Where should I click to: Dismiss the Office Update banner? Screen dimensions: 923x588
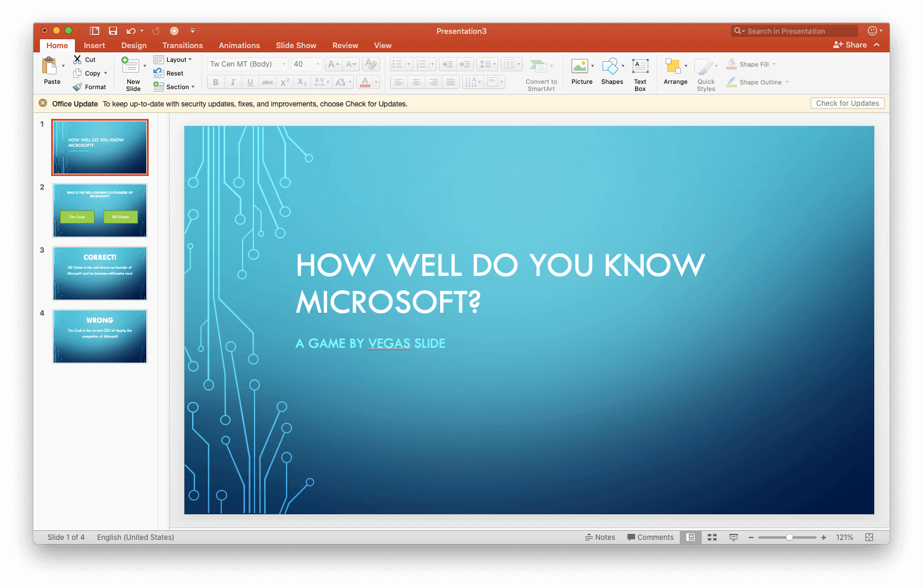coord(43,103)
